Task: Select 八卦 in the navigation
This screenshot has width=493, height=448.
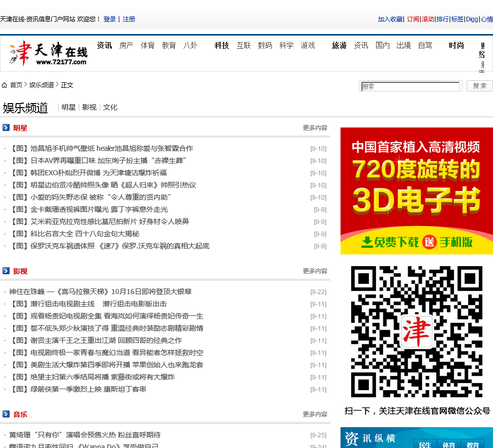Action: (x=190, y=46)
